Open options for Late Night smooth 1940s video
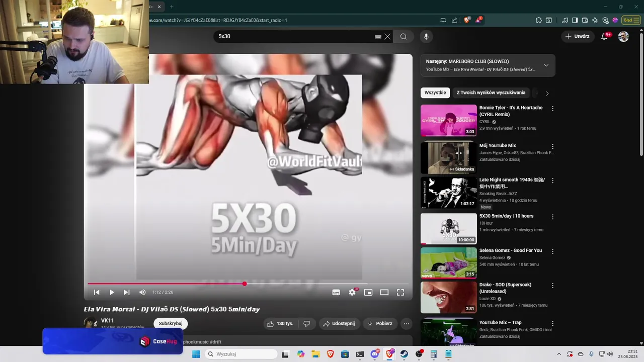 click(x=552, y=180)
